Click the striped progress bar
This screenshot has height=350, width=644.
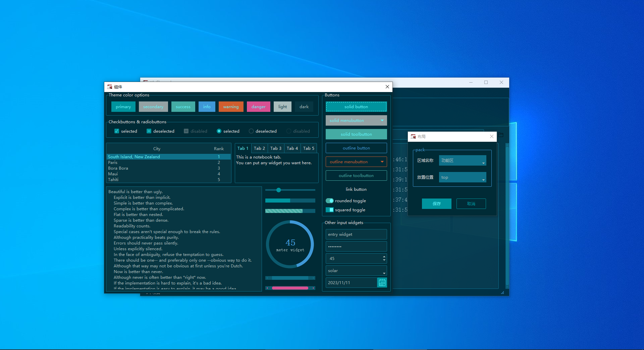click(x=290, y=211)
